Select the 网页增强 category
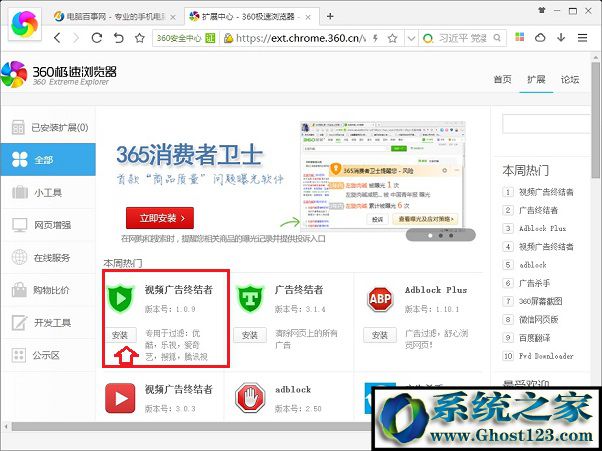The image size is (602, 451). [x=48, y=225]
